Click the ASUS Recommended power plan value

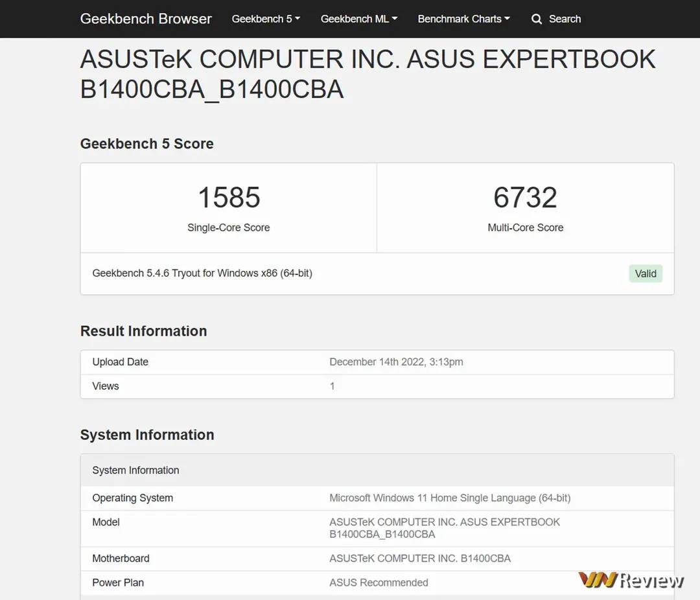pos(379,583)
